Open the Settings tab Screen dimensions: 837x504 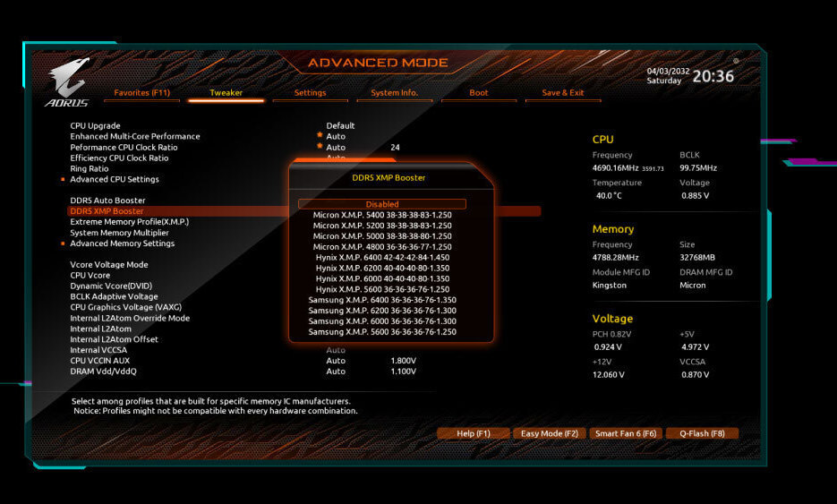point(310,93)
